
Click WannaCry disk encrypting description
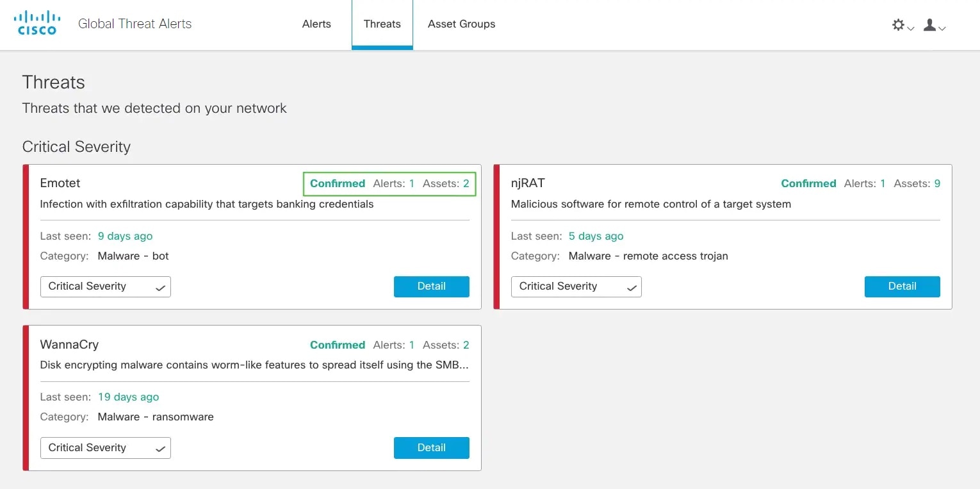(x=254, y=365)
